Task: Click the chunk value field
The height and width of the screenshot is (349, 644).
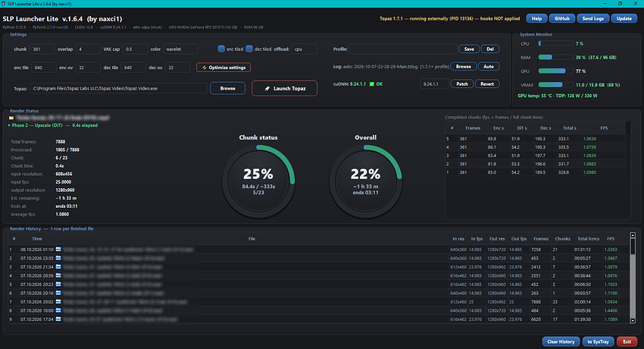Action: [42, 49]
